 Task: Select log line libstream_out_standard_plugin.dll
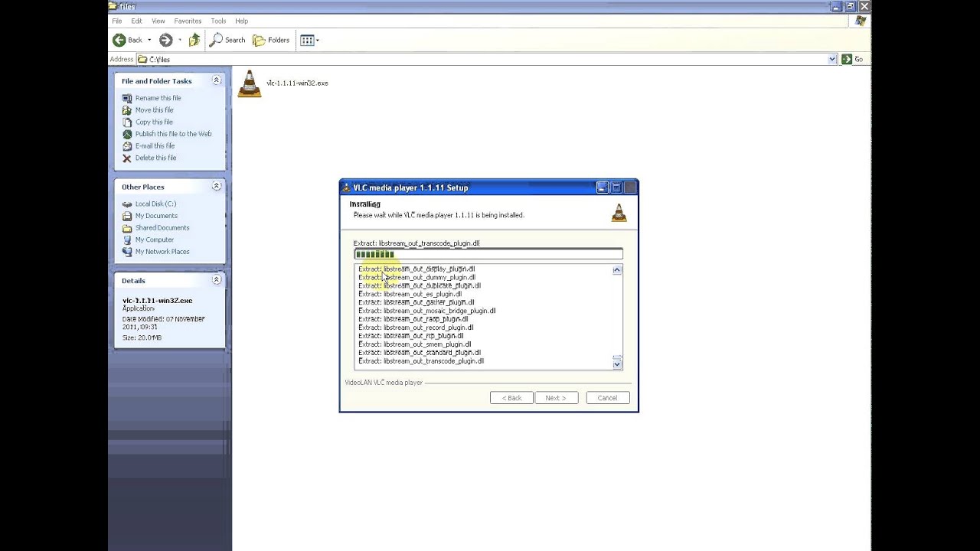[x=420, y=353]
